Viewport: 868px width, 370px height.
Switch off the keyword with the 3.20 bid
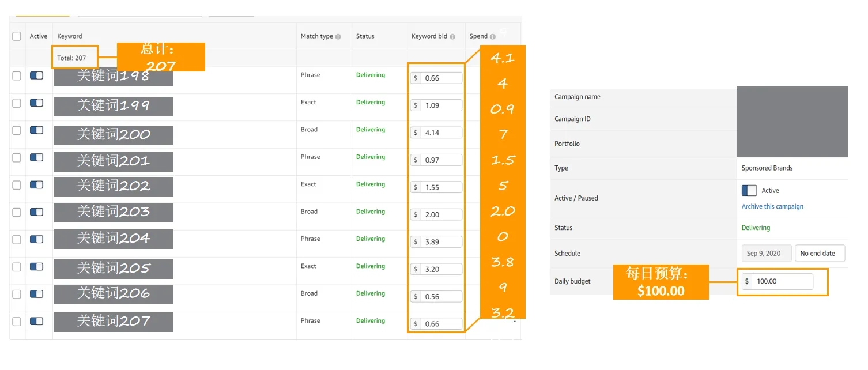tap(37, 267)
